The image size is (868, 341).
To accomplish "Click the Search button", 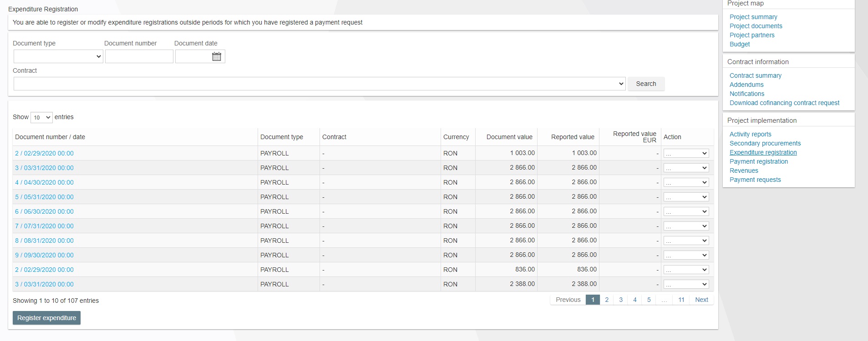I will [x=645, y=84].
